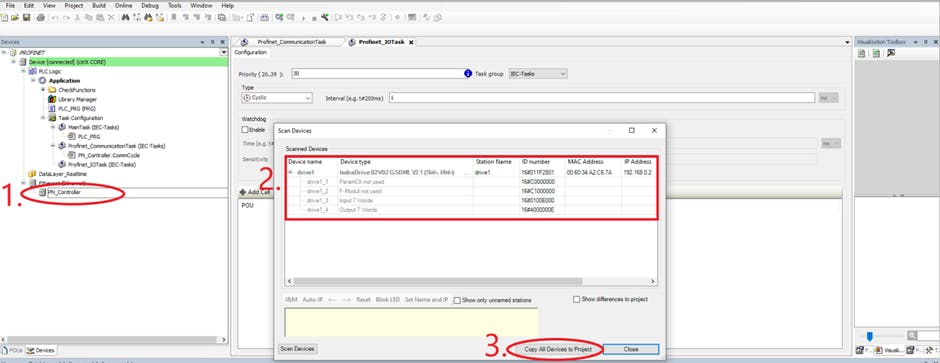This screenshot has width=940, height=363.
Task: Check Show differences to project
Action: click(577, 299)
